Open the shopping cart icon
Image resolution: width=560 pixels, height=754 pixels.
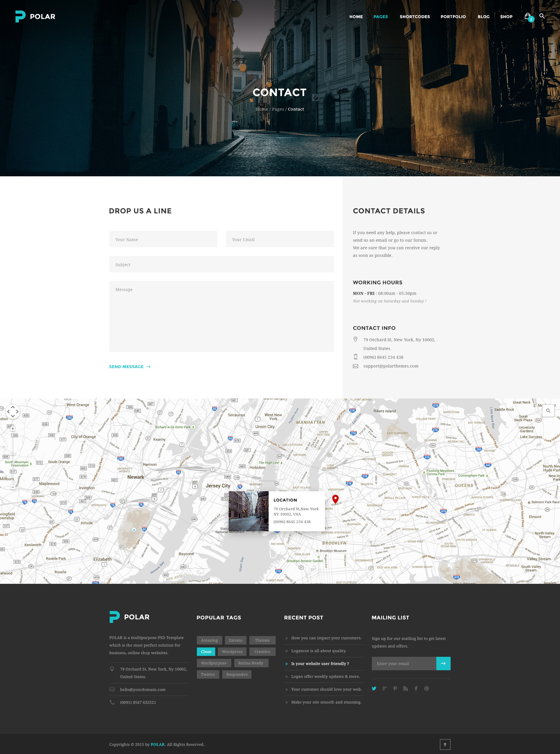(527, 16)
